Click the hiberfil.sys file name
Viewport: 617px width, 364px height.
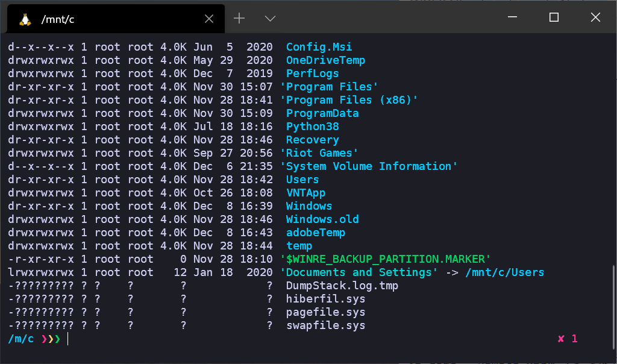click(325, 299)
